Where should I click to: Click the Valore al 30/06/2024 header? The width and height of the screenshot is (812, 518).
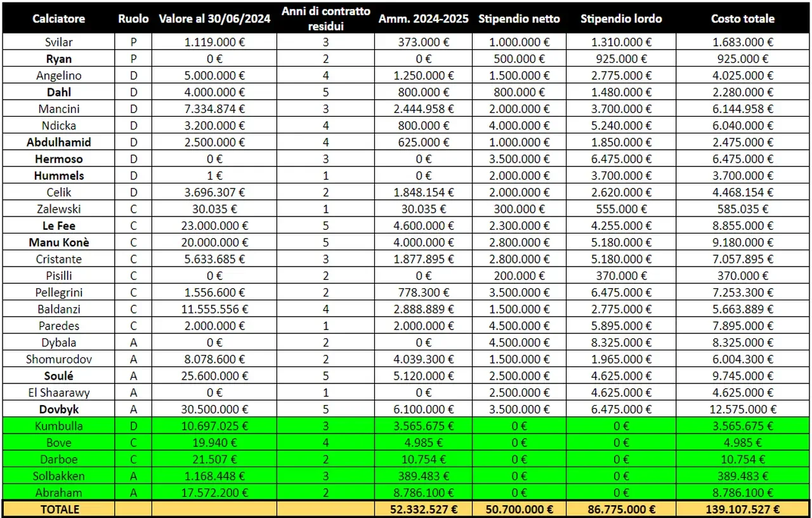pyautogui.click(x=214, y=18)
